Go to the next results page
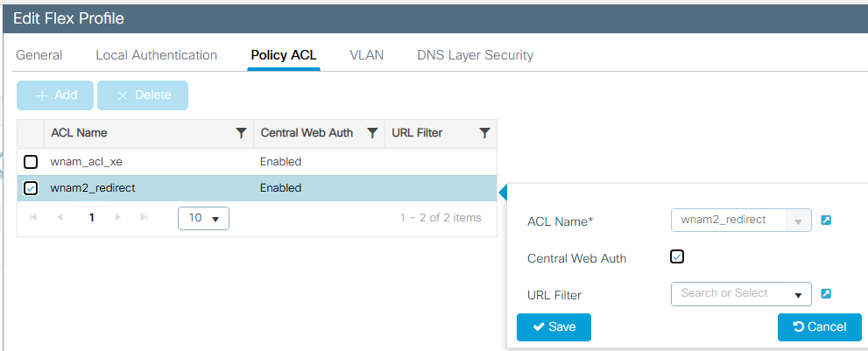This screenshot has height=351, width=868. 118,217
